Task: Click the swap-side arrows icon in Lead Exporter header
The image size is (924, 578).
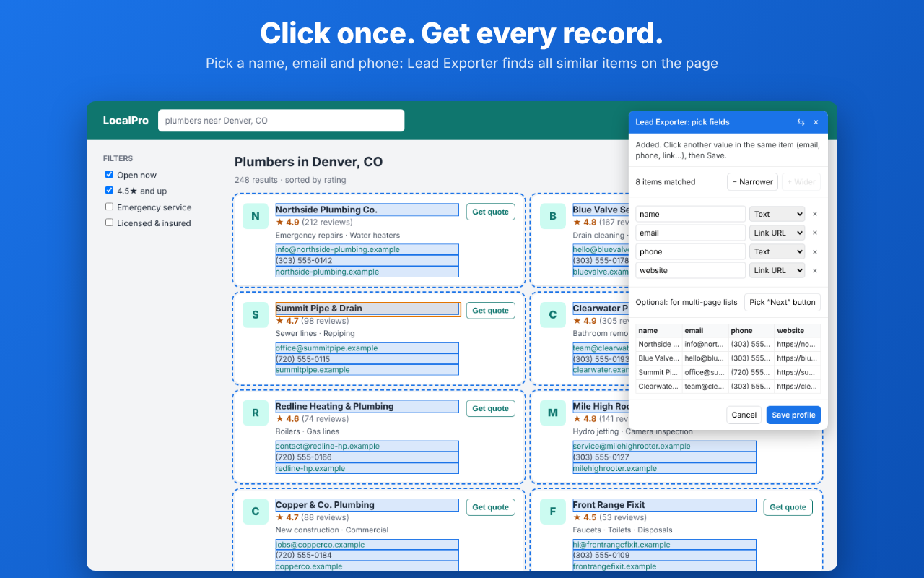Action: click(x=801, y=122)
